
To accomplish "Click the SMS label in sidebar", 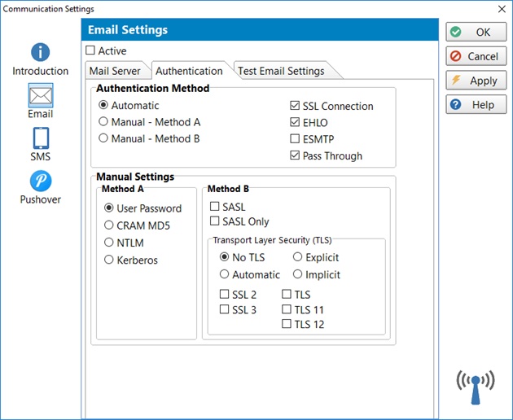I will click(x=41, y=156).
